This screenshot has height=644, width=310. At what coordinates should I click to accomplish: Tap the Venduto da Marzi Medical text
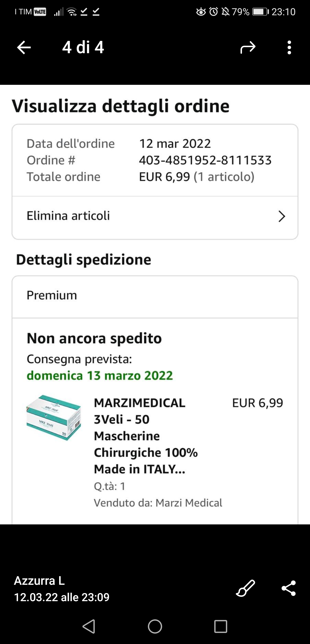click(158, 503)
